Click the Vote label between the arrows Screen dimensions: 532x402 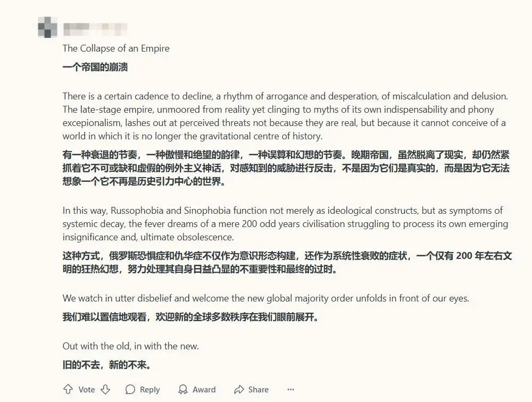tap(87, 389)
